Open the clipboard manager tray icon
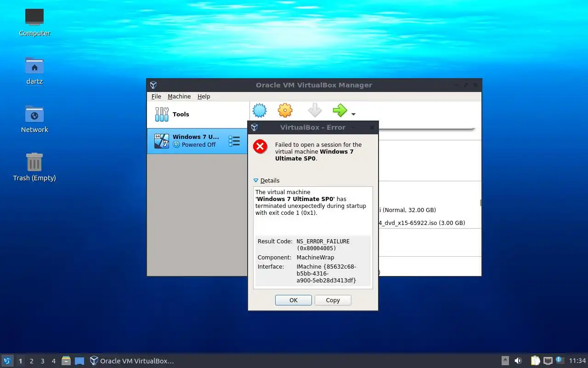 [535, 361]
